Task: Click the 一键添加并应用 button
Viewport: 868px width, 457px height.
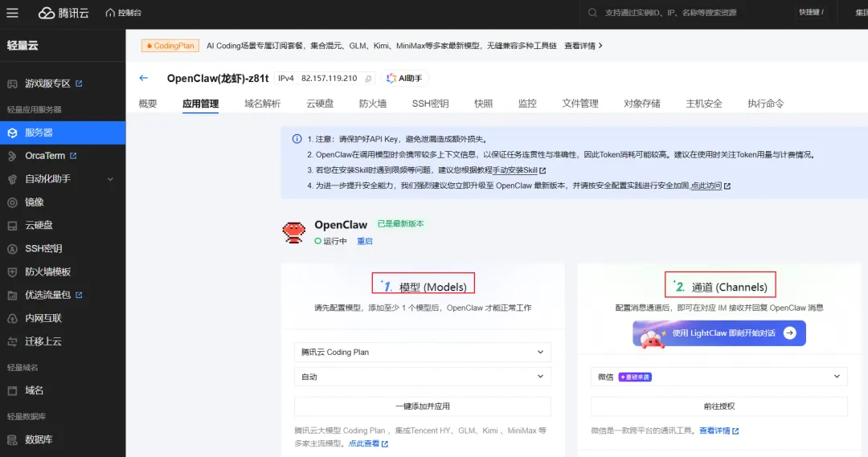Action: [423, 406]
